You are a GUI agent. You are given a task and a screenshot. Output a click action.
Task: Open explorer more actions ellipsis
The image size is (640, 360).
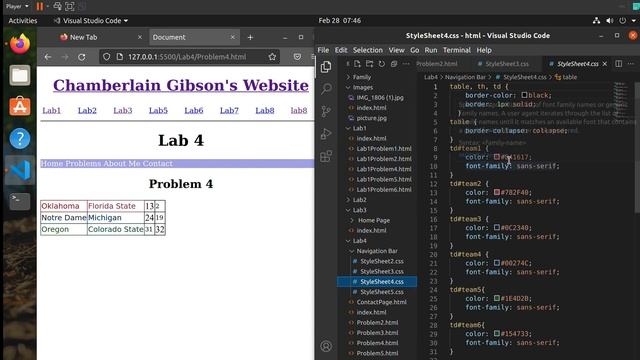(406, 64)
